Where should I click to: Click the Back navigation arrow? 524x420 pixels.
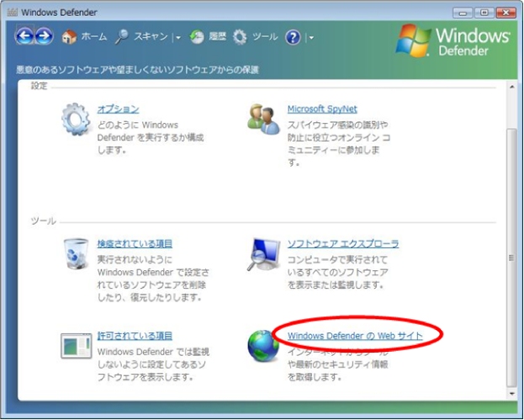[x=24, y=37]
